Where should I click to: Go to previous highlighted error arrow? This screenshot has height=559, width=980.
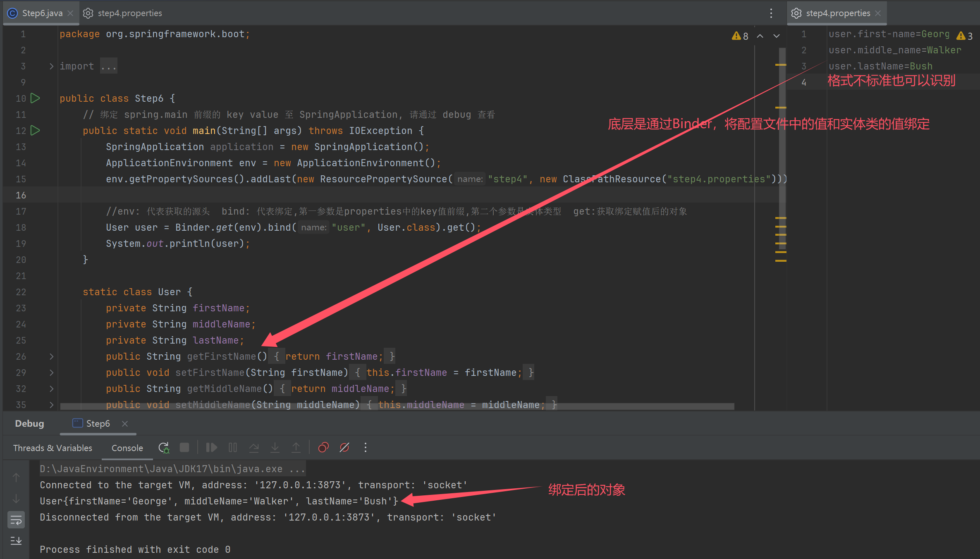coord(760,36)
